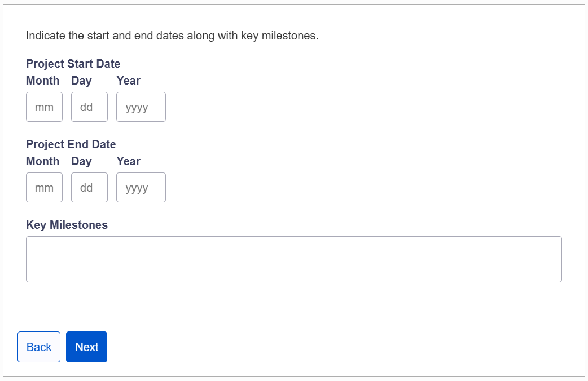Click the Project Start Date year field
Viewport: 588px width, 381px height.
pyautogui.click(x=141, y=107)
